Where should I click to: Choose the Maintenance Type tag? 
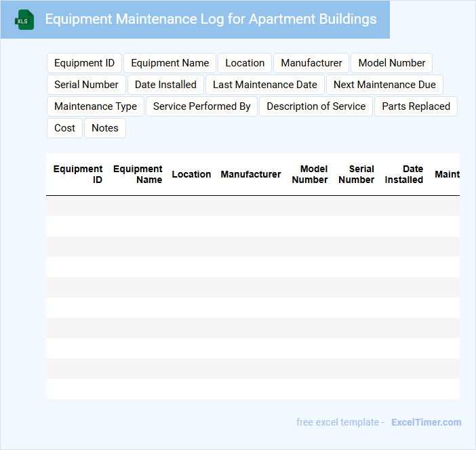click(x=96, y=106)
